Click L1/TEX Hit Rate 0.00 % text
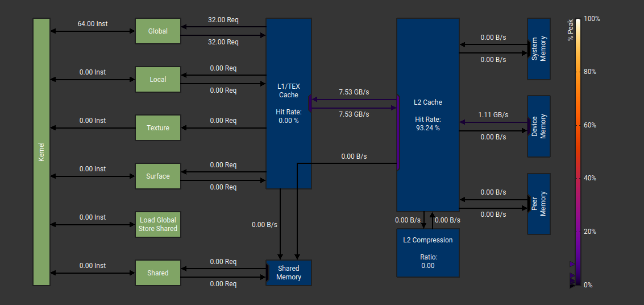The height and width of the screenshot is (305, 644). pyautogui.click(x=289, y=116)
